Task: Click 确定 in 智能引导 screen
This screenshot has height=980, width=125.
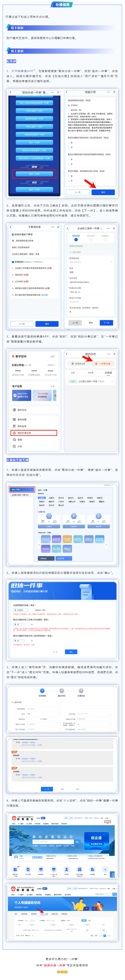Action: tap(103, 192)
